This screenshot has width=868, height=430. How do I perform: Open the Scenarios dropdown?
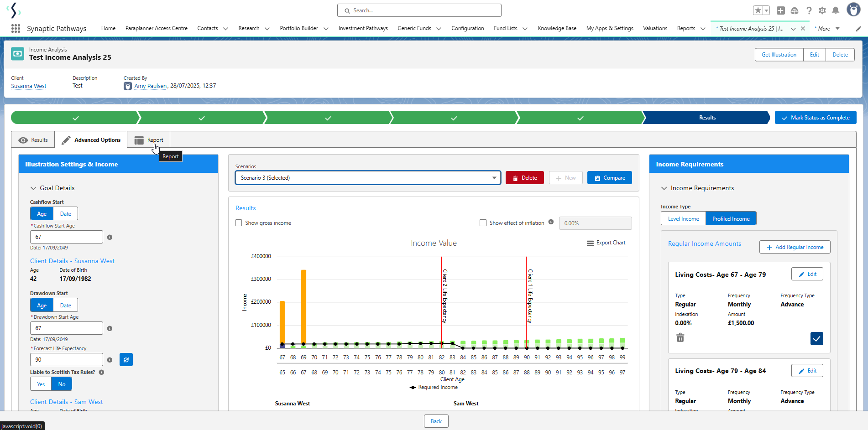click(x=368, y=178)
